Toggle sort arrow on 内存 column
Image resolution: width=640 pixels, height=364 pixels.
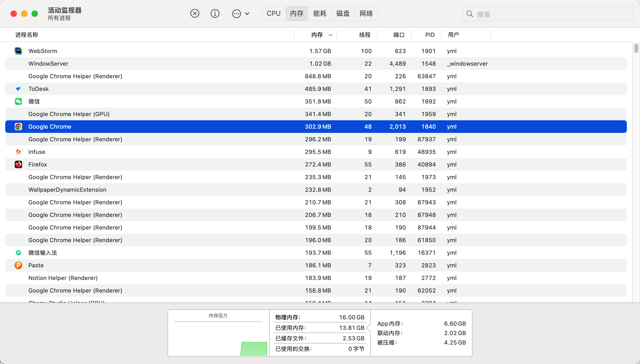(x=331, y=35)
